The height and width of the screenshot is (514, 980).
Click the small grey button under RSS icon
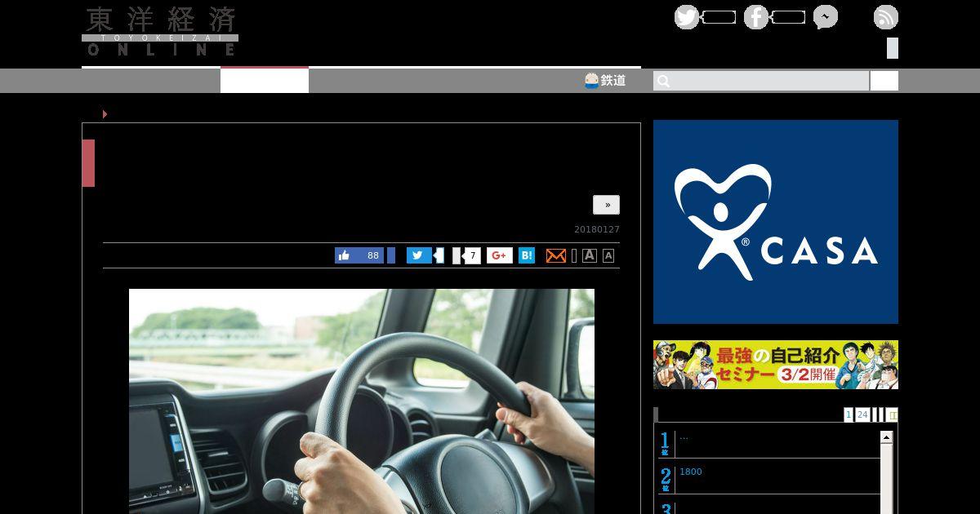[x=893, y=48]
